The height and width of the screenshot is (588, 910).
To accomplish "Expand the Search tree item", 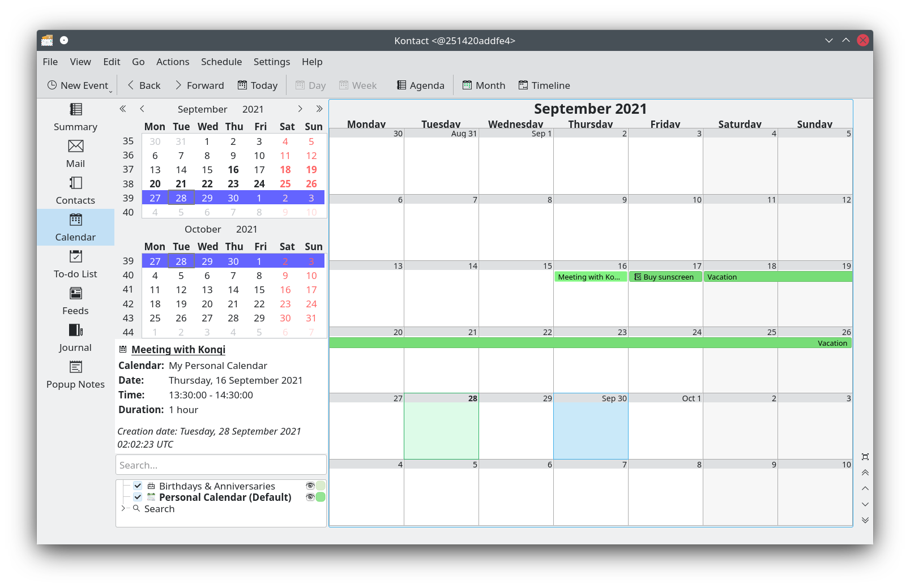I will tap(123, 509).
